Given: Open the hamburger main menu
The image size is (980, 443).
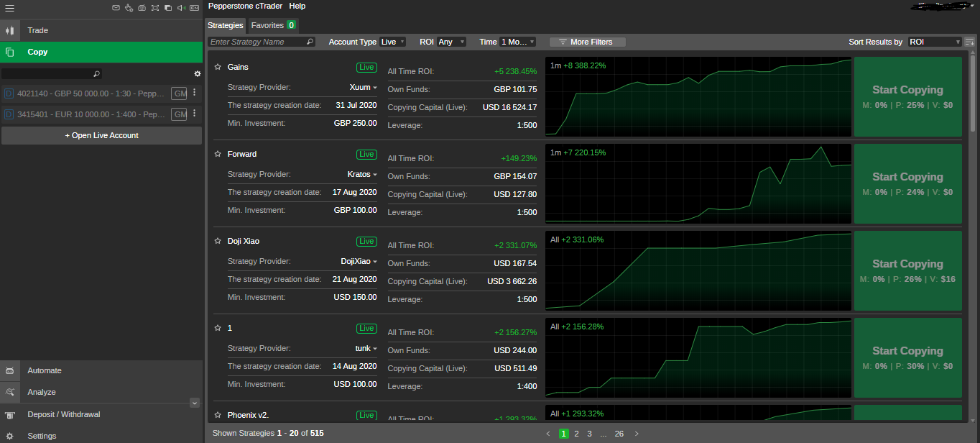Looking at the screenshot, I should click(9, 8).
